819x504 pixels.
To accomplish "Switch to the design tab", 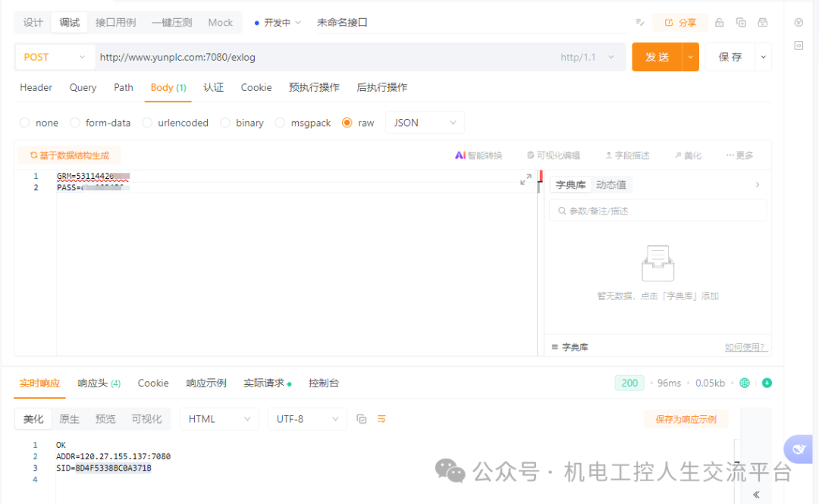I will click(33, 23).
